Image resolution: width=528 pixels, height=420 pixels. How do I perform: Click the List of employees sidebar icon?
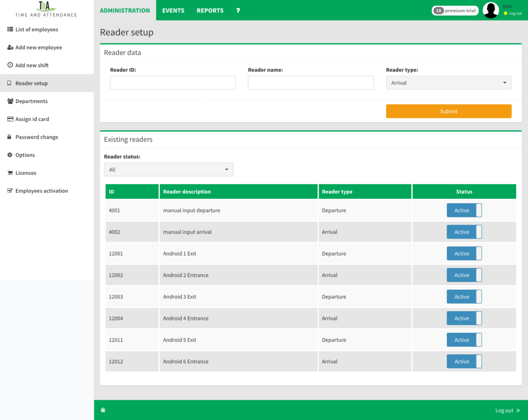coord(10,29)
